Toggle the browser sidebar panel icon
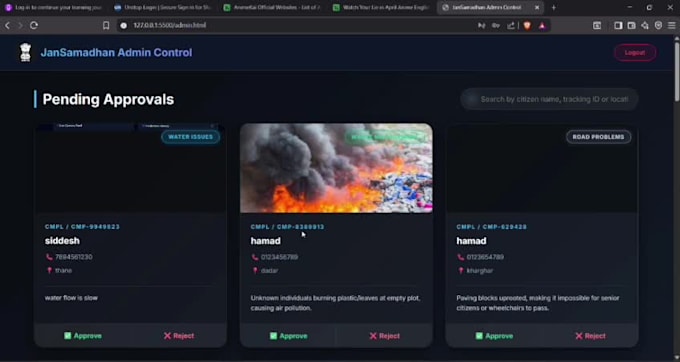 click(x=618, y=26)
